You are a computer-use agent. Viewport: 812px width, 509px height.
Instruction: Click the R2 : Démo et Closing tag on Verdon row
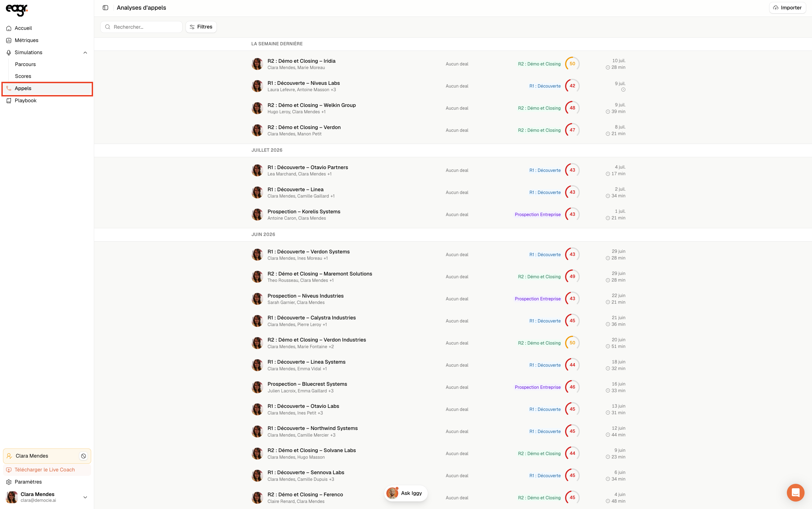pos(539,130)
